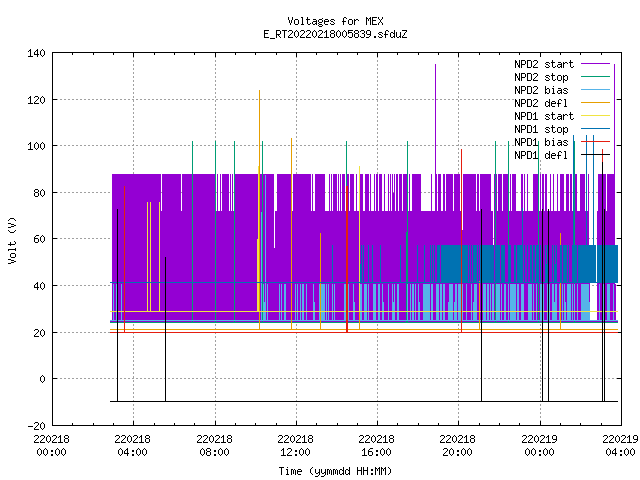Select the file name E_RT20220218005839.sfduZ
Screen dimensions: 640x480
335,34
